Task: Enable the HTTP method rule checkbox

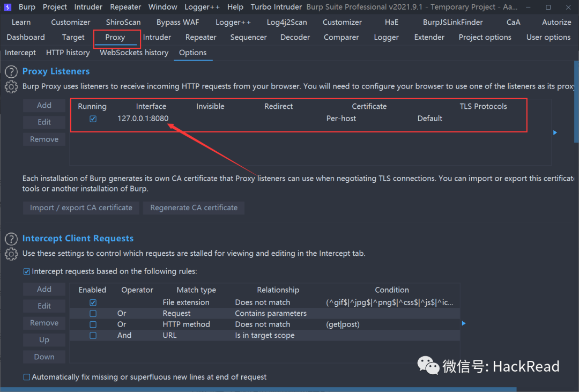Action: pos(93,324)
